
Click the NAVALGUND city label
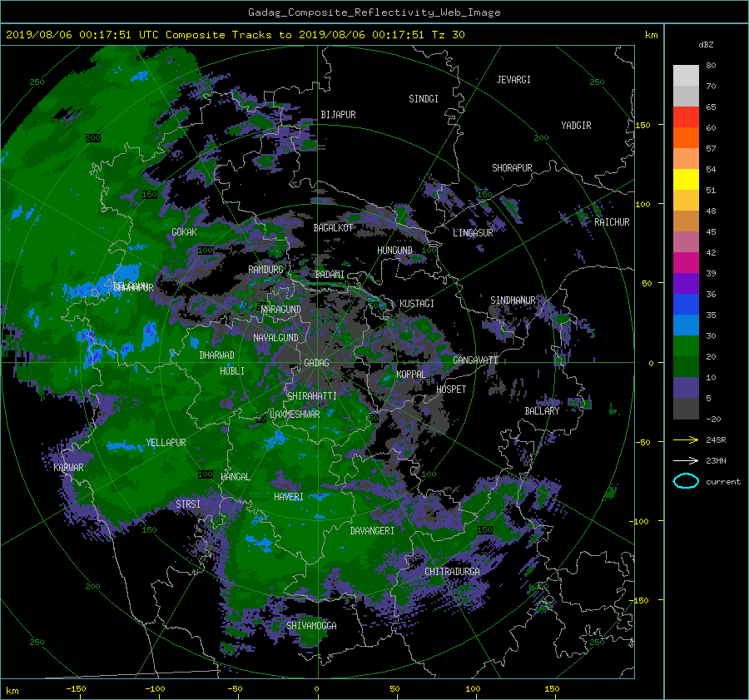tap(275, 337)
